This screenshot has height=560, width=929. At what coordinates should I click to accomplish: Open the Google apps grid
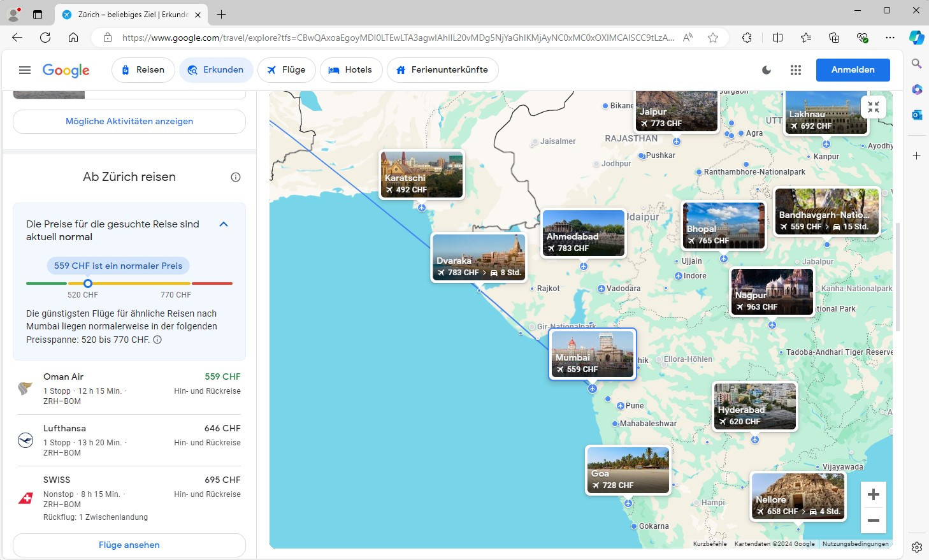pyautogui.click(x=796, y=70)
